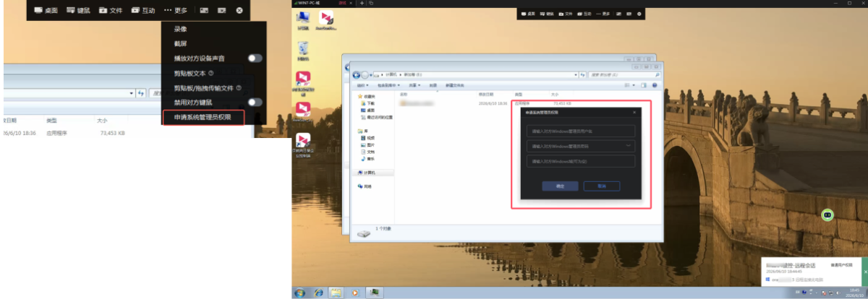Open the Recycle Bin desktop icon

click(305, 50)
